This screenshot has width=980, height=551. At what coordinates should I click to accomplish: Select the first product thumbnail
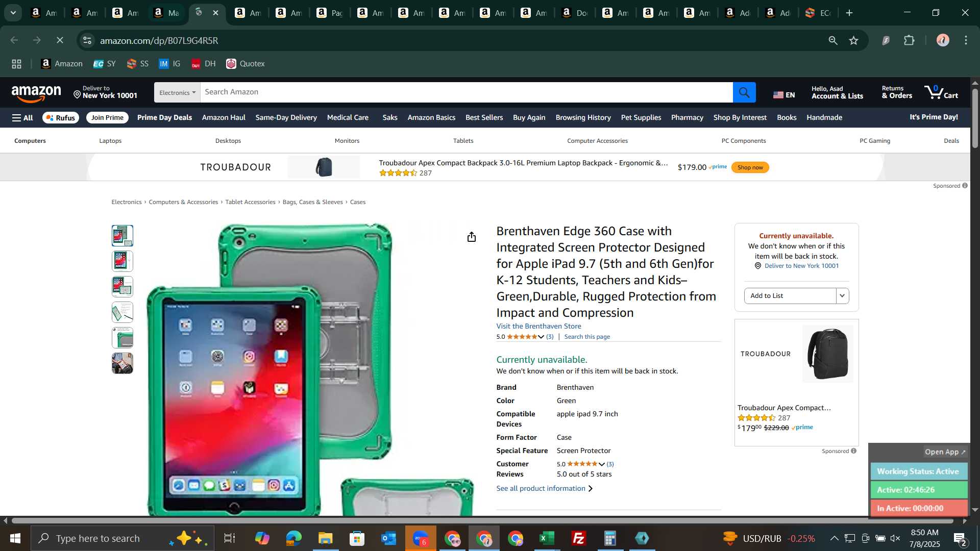point(122,236)
